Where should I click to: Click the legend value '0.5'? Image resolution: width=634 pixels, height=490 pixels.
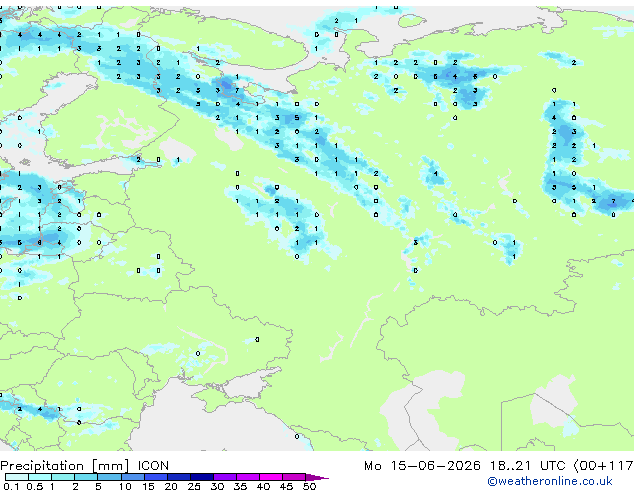pyautogui.click(x=35, y=486)
